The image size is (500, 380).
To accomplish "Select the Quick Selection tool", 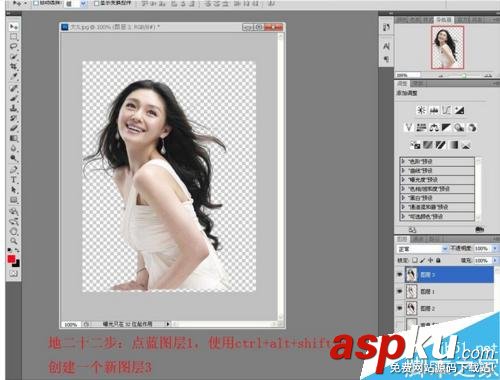I will (x=14, y=57).
